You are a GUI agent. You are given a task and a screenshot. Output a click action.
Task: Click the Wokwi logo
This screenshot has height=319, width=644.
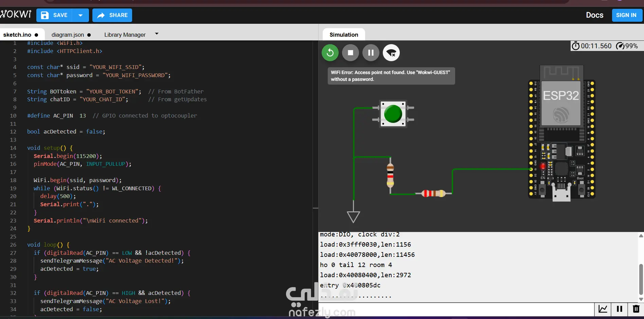click(x=16, y=15)
